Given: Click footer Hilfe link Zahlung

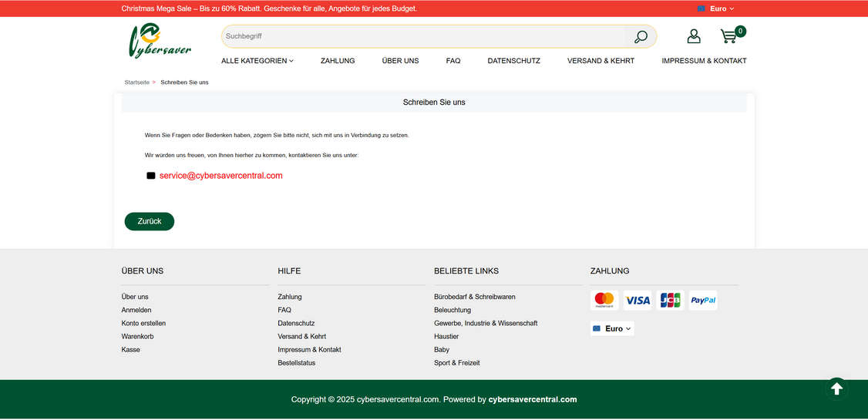Looking at the screenshot, I should [290, 297].
